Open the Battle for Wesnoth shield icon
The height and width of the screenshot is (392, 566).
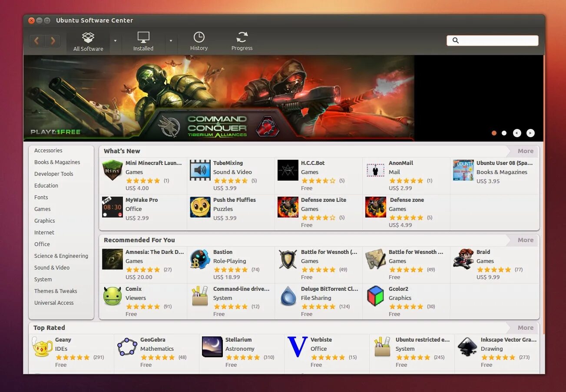[x=288, y=259]
